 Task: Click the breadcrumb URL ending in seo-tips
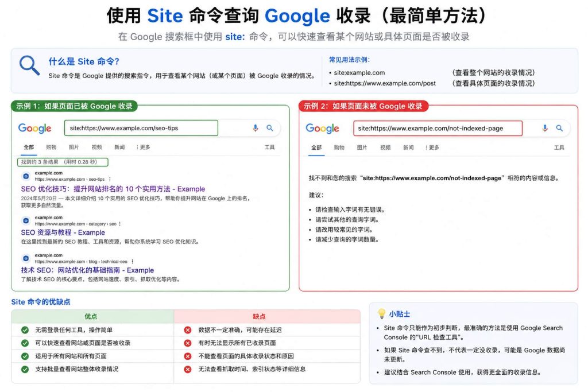pyautogui.click(x=69, y=179)
